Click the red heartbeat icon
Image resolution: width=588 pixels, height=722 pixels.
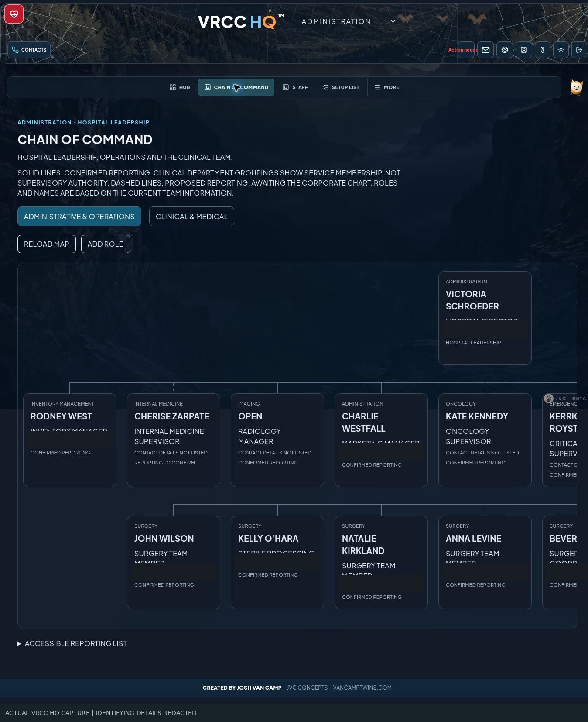coord(14,14)
